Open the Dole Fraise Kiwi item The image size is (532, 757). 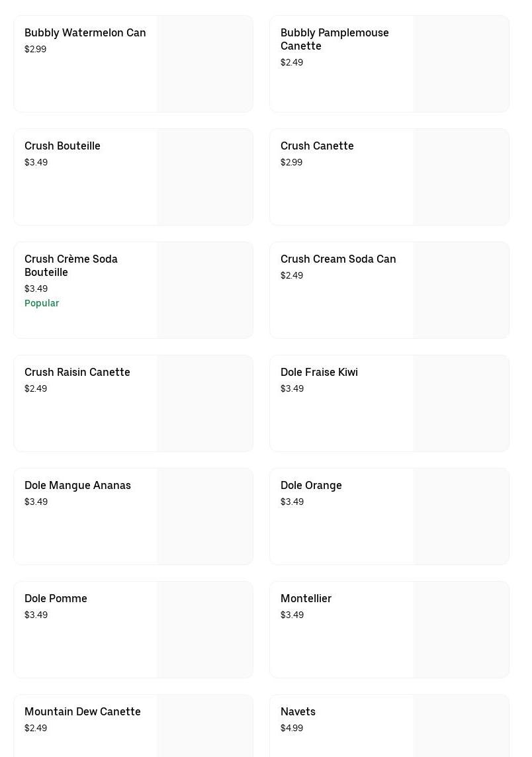coord(319,373)
